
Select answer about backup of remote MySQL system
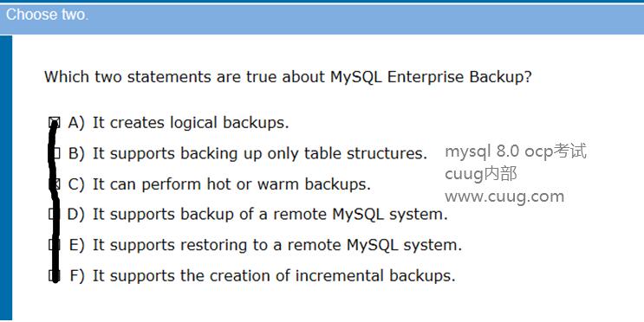click(270, 214)
